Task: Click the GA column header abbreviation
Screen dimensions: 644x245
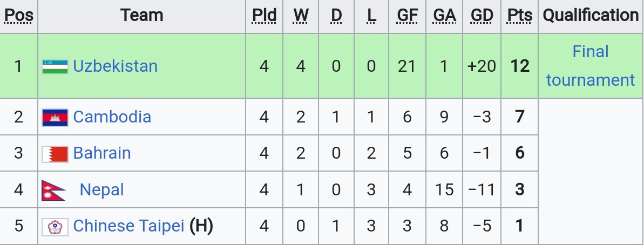Action: pyautogui.click(x=444, y=16)
